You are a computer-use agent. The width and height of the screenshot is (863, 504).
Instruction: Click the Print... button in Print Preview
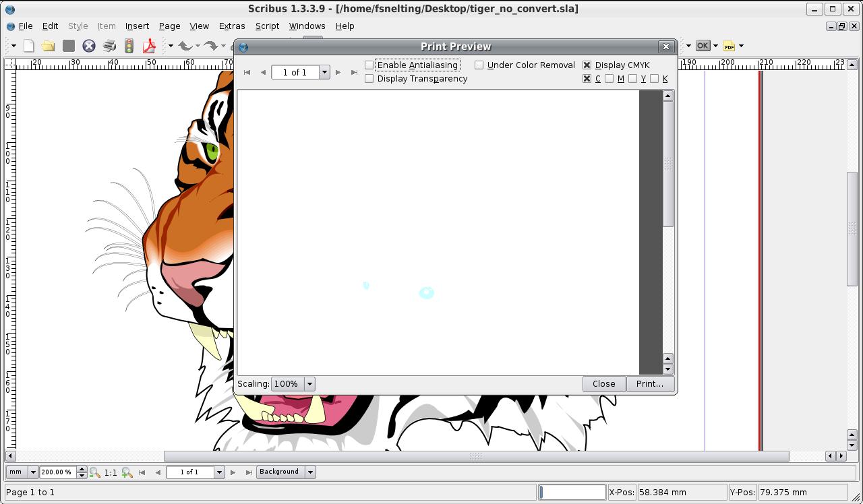click(x=649, y=384)
